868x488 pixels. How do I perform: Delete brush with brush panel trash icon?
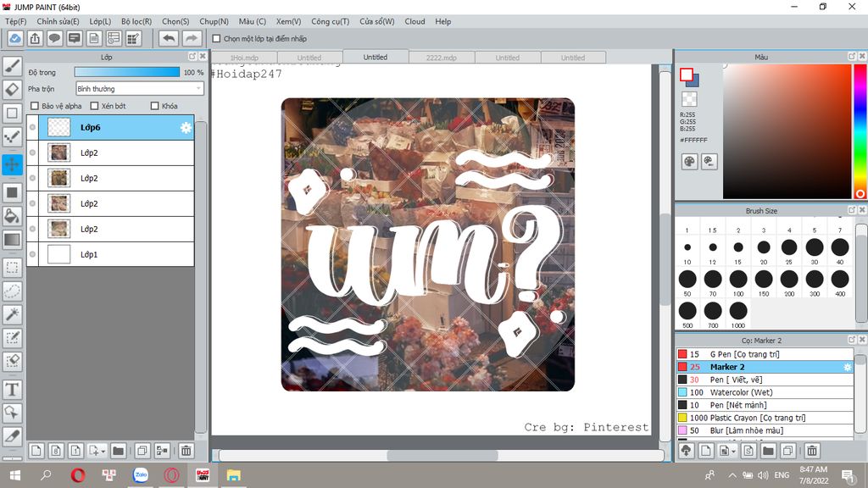point(812,451)
